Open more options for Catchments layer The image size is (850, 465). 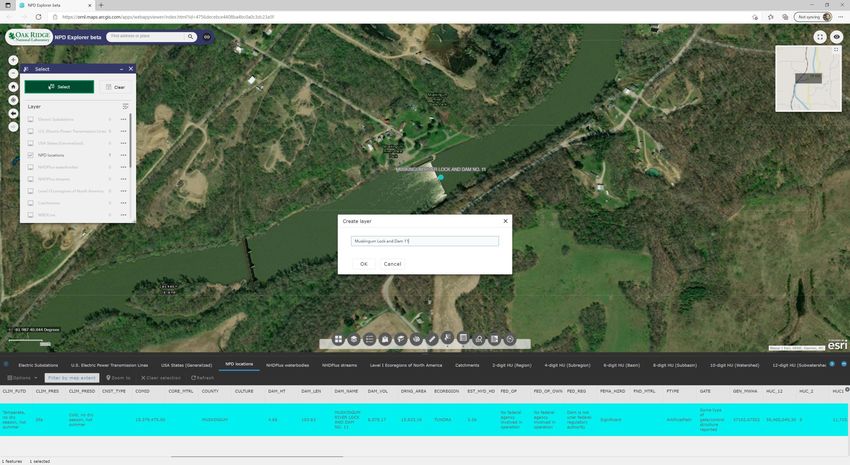coord(124,203)
